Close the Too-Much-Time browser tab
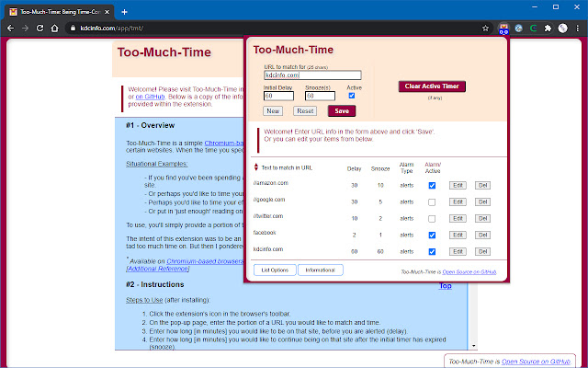 coord(107,12)
